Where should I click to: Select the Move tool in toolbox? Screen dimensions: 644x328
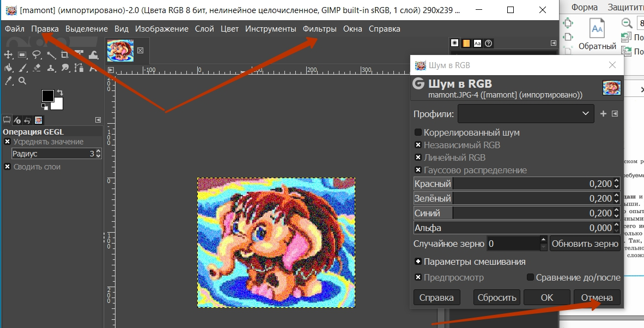point(8,54)
